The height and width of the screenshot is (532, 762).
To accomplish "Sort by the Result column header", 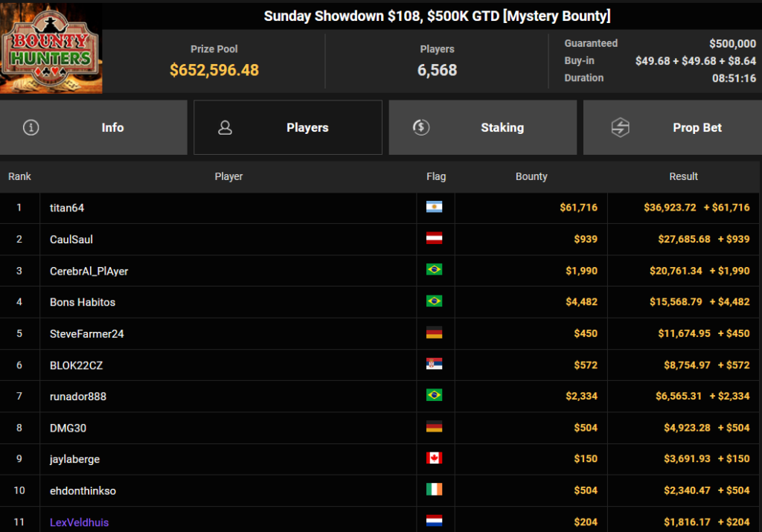I will (x=683, y=176).
